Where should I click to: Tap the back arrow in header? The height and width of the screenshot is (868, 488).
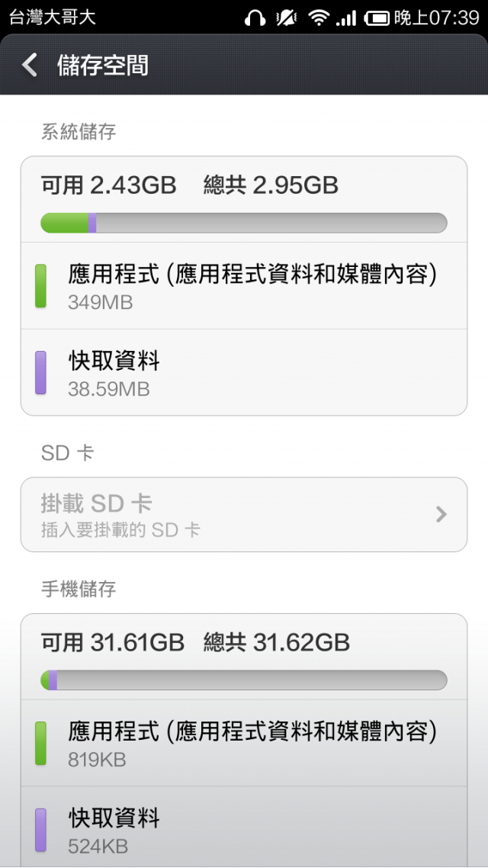pos(30,65)
